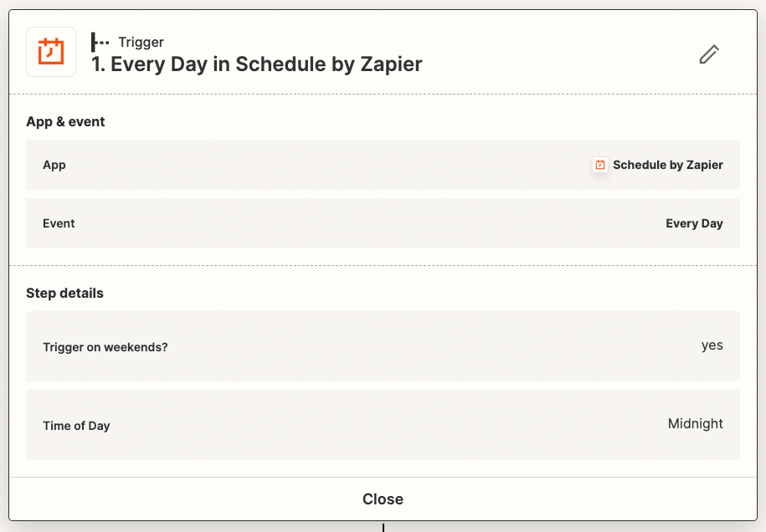Click the pencil edit icon

(x=709, y=54)
